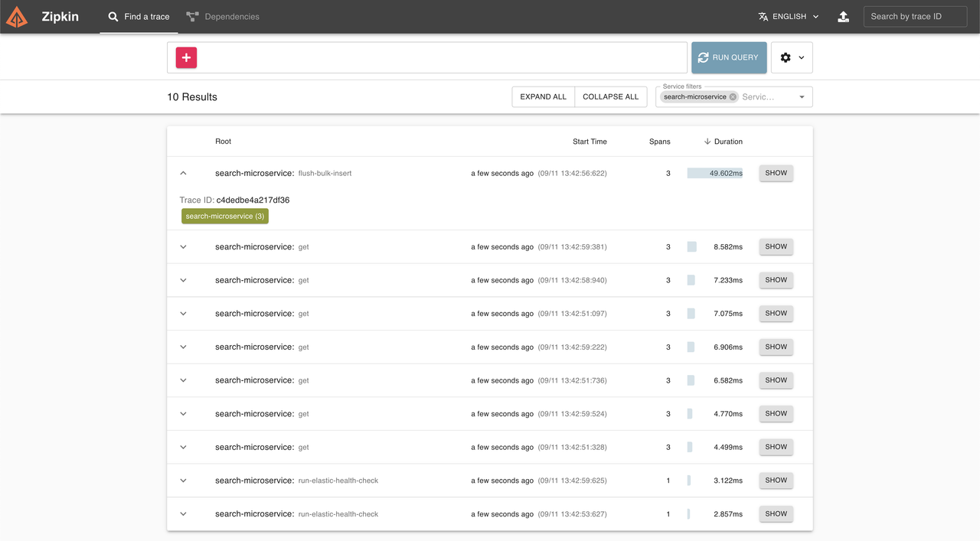Click the upload JSON icon
980x541 pixels.
(843, 17)
